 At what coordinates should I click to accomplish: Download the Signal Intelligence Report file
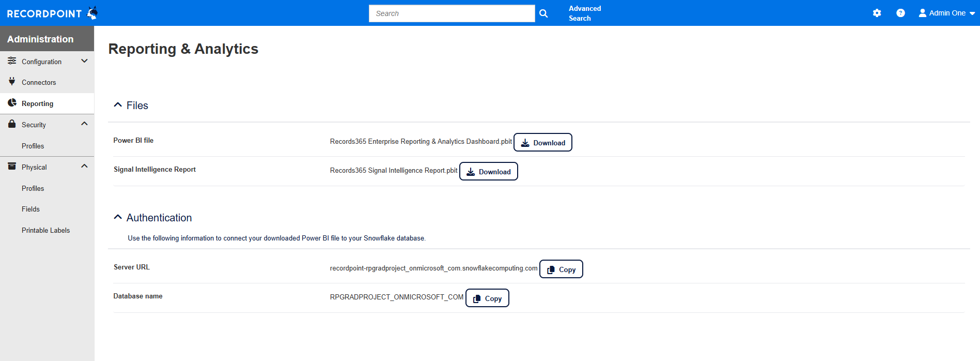[488, 172]
